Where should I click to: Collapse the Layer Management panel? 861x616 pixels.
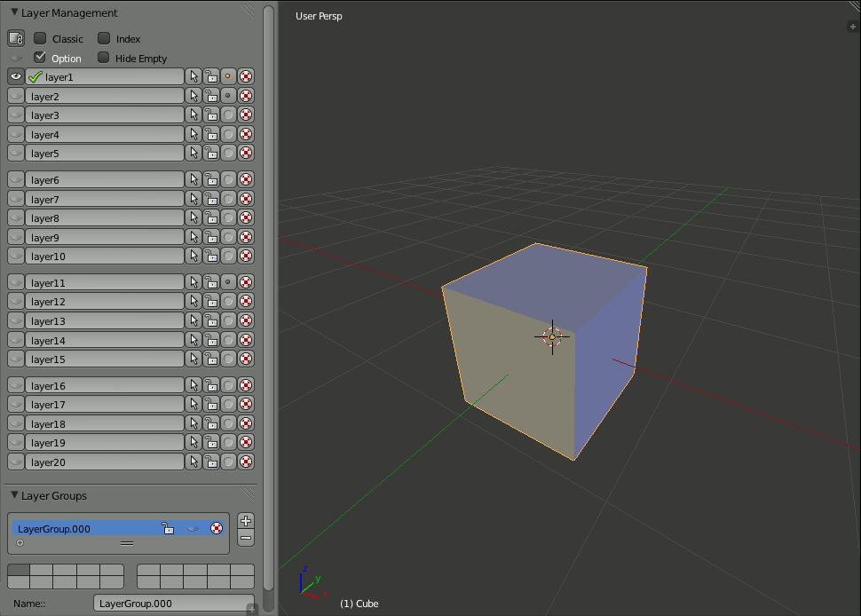coord(14,12)
